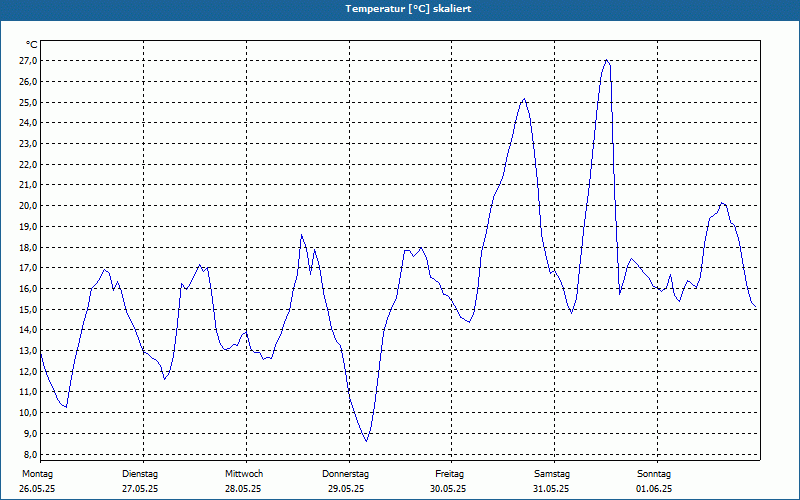Click the °C unit label

32,45
